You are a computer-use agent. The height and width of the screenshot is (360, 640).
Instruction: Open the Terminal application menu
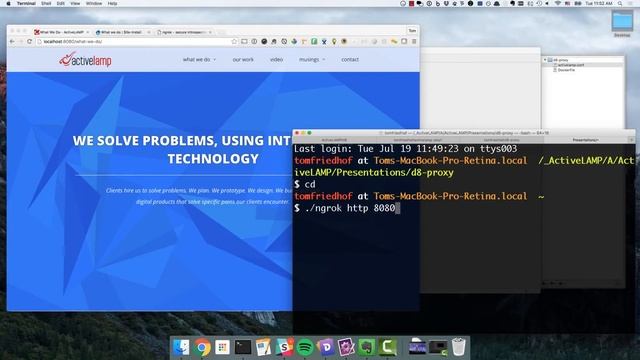click(26, 3)
